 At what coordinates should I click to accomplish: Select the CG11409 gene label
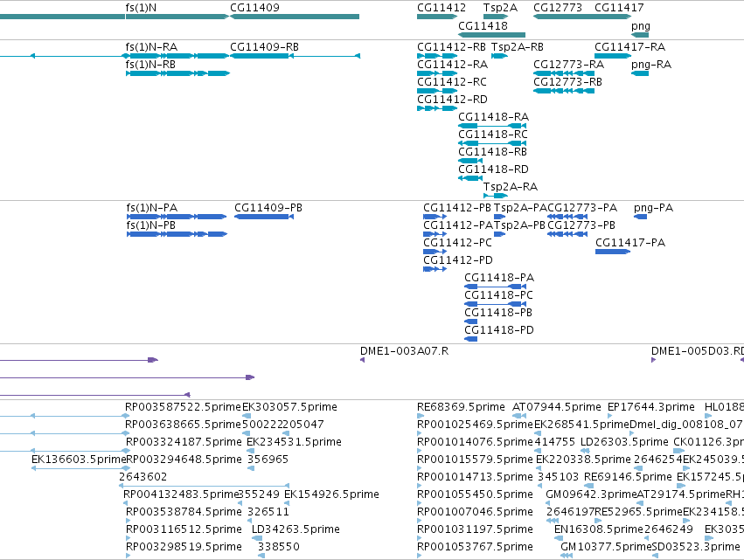coord(254,8)
